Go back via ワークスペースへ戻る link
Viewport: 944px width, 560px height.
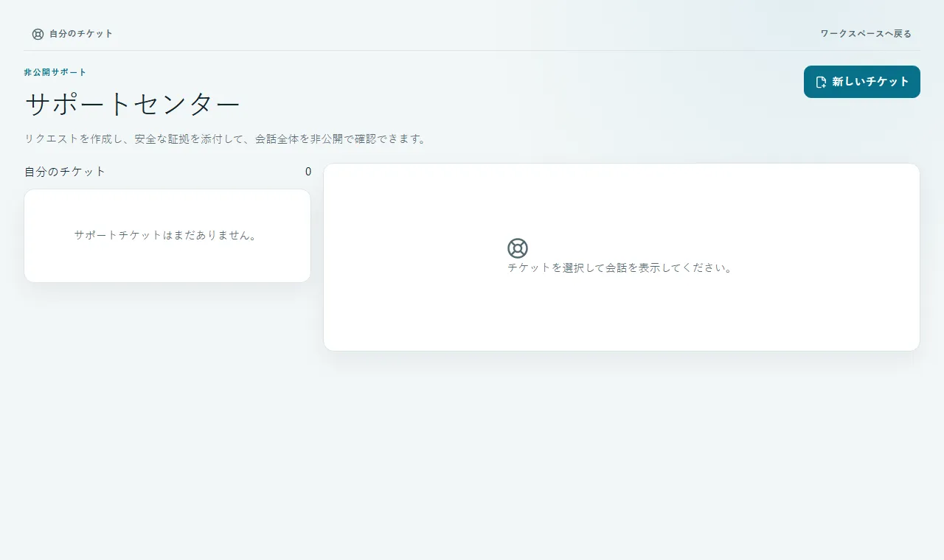point(866,34)
